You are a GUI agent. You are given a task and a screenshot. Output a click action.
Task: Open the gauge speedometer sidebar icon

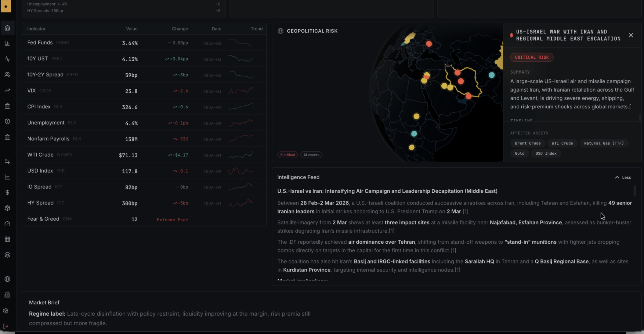pos(7,224)
